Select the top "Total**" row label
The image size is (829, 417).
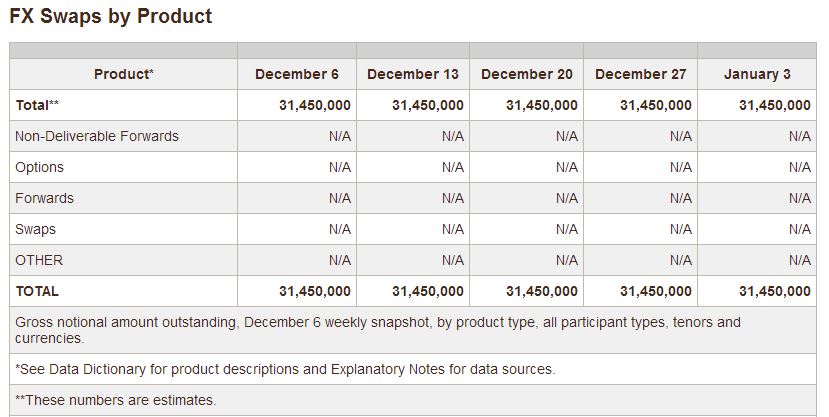pyautogui.click(x=39, y=105)
